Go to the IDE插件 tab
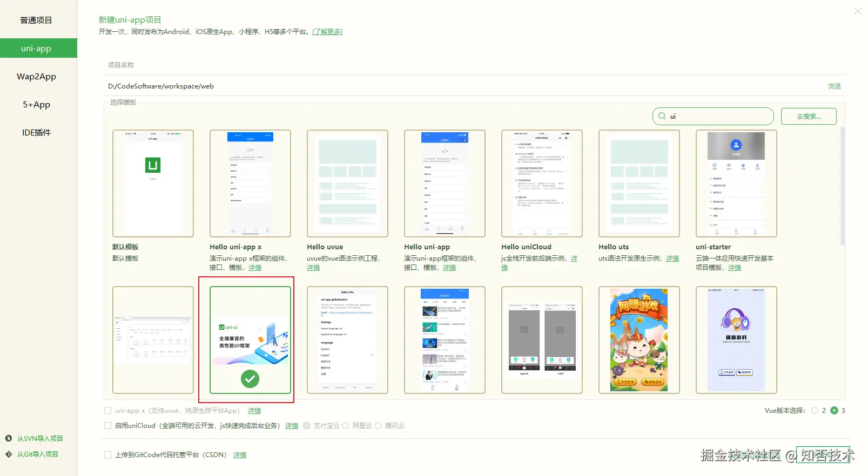 36,132
